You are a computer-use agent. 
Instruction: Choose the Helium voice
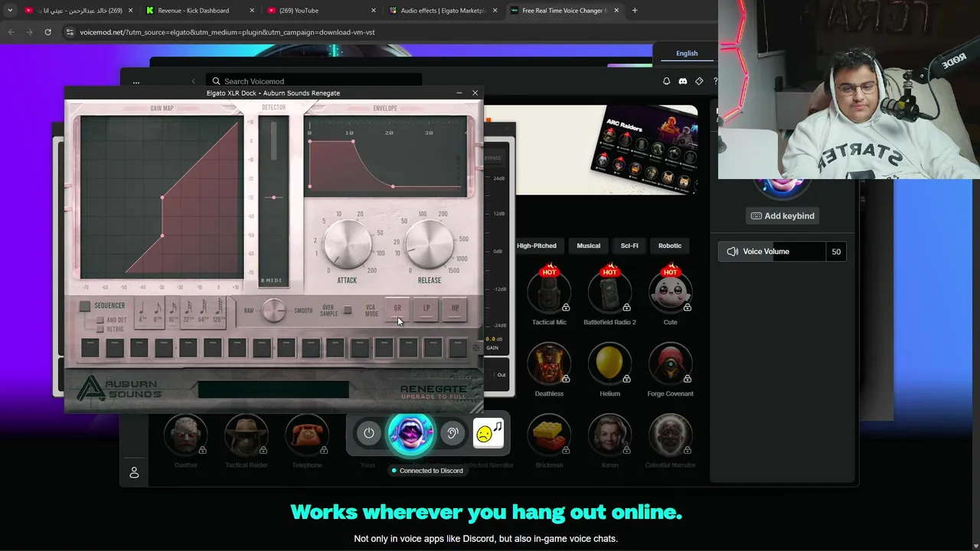coord(609,363)
